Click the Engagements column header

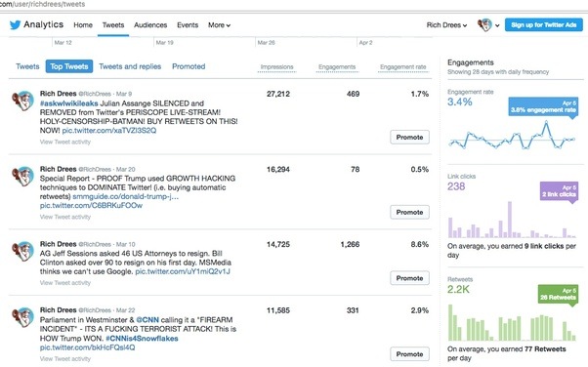click(x=337, y=66)
